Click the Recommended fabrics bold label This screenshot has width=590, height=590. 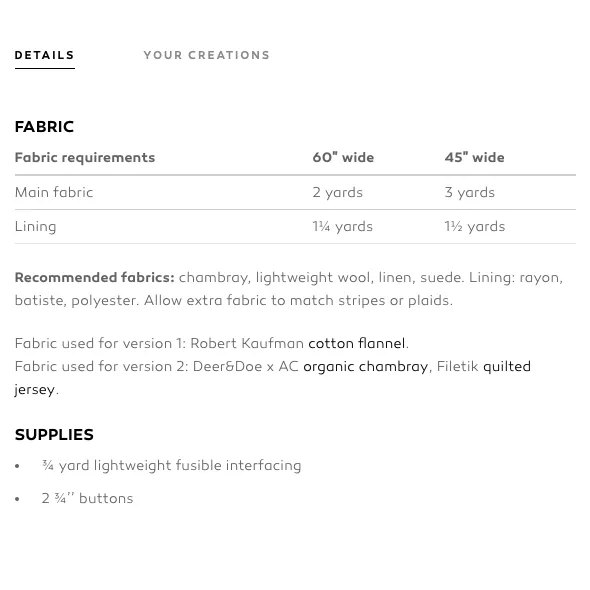[95, 278]
